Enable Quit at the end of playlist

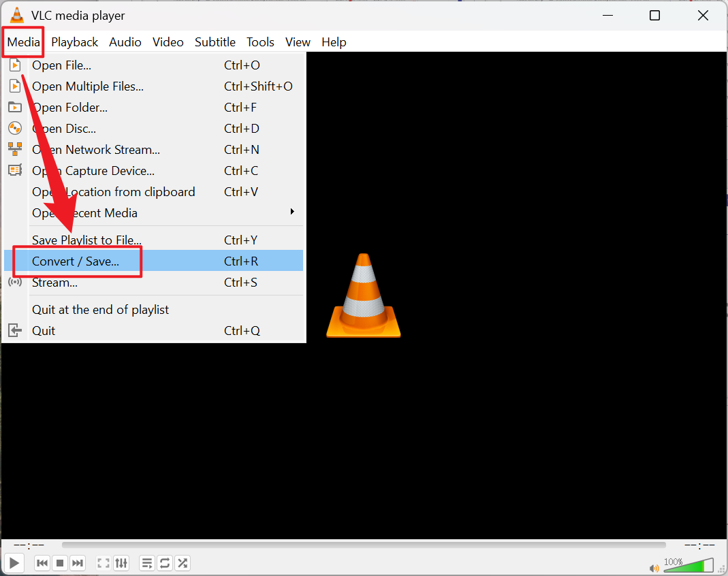(100, 309)
